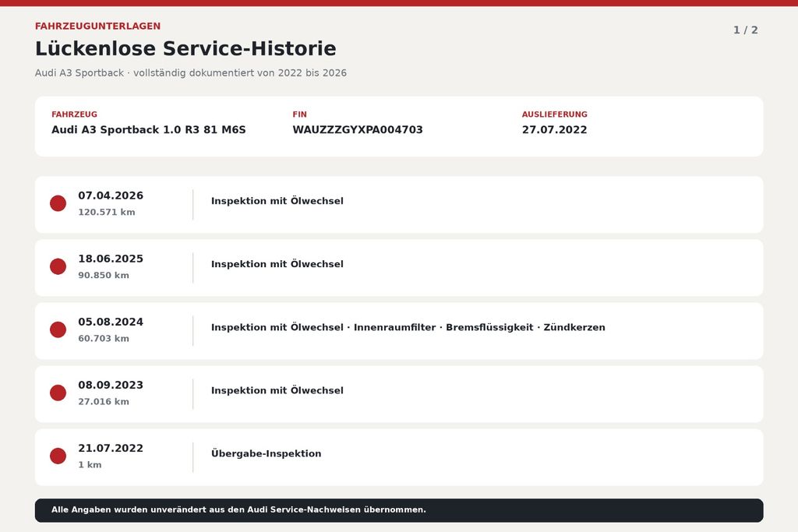Click Inspektion mit Ölwechsel in the 08.09.2023 row

tap(277, 390)
